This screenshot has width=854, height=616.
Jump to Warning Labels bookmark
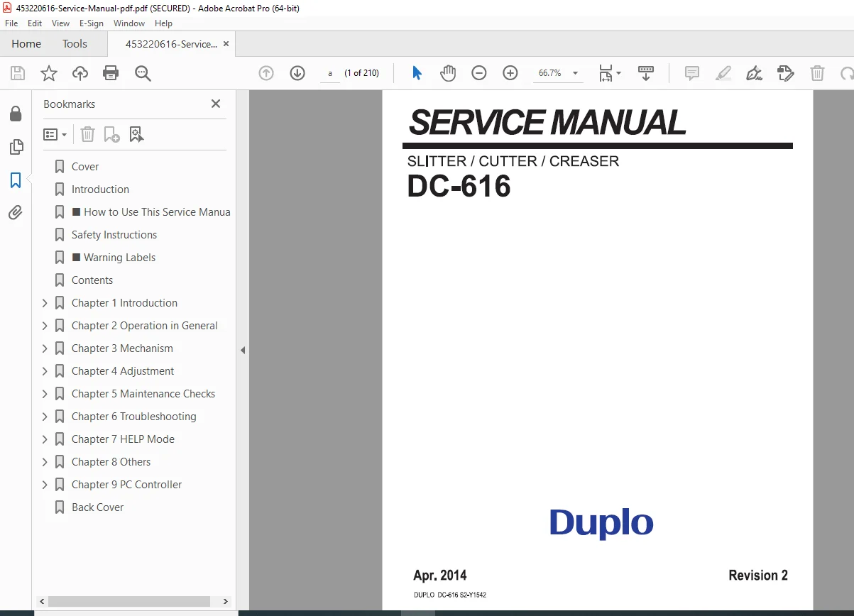tap(114, 258)
